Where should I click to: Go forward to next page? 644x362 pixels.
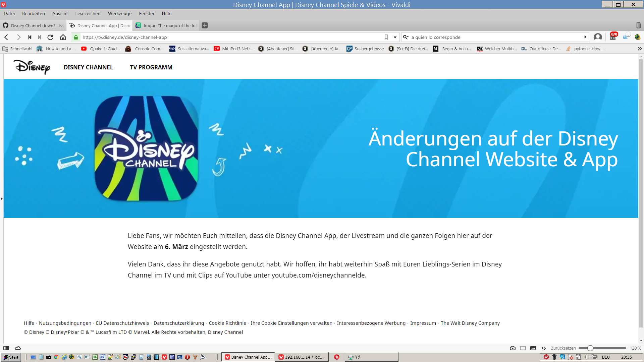[18, 37]
